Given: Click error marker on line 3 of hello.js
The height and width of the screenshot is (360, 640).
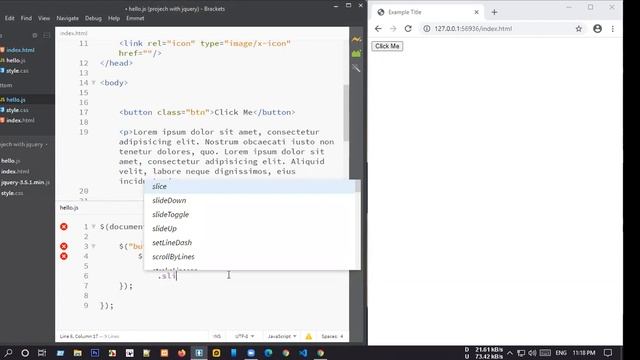Looking at the screenshot, I should (x=64, y=246).
